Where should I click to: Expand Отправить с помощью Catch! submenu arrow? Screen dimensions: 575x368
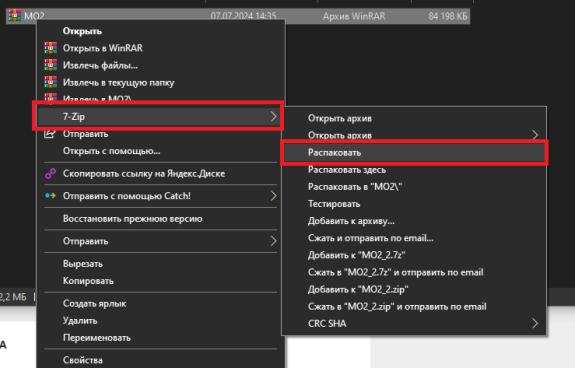click(x=273, y=196)
